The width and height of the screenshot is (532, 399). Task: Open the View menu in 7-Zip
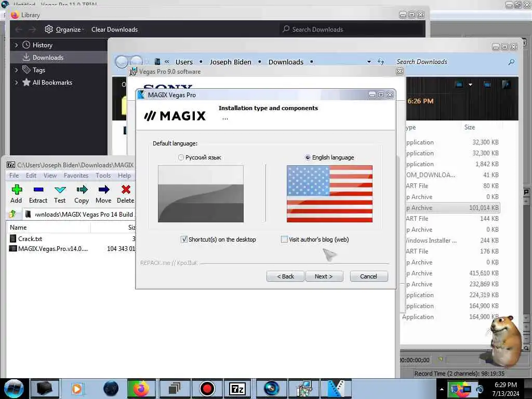coord(50,176)
